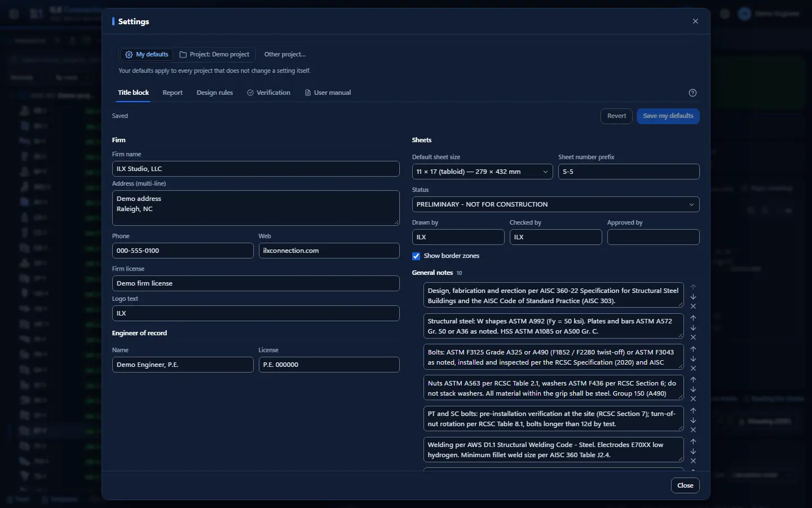Click the Phone number field

point(183,251)
